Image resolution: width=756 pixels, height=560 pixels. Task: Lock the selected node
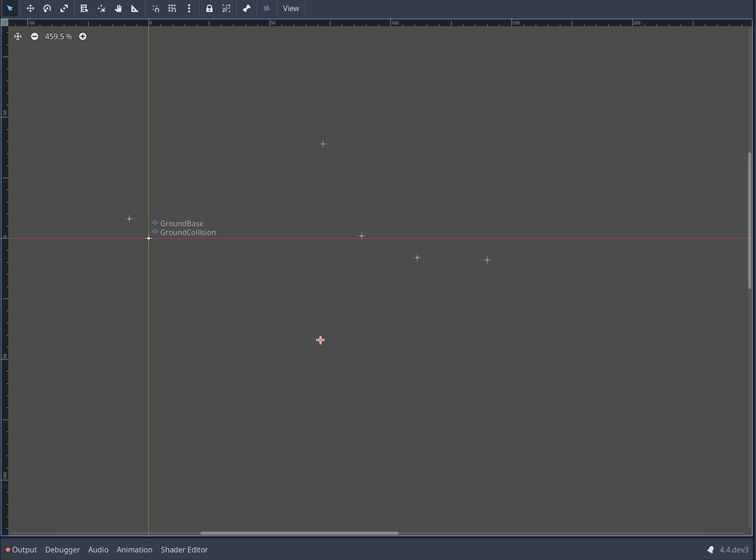point(209,8)
